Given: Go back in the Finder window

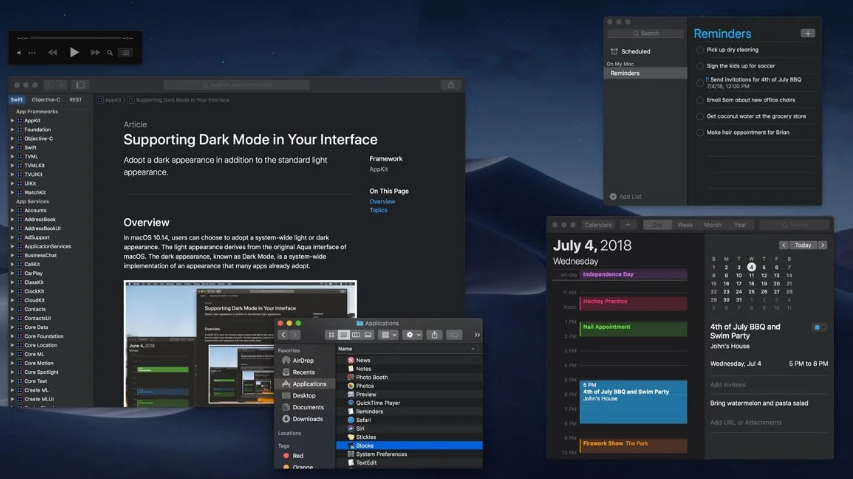Looking at the screenshot, I should pyautogui.click(x=283, y=335).
